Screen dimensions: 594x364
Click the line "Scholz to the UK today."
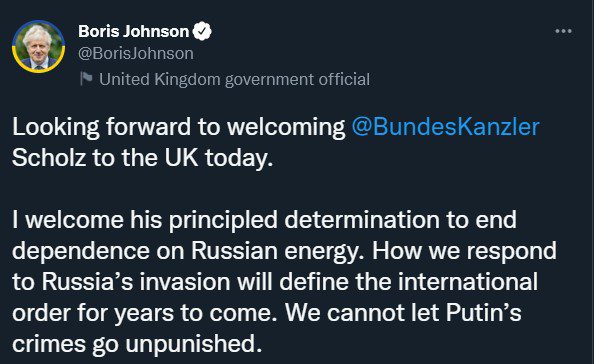coord(142,158)
